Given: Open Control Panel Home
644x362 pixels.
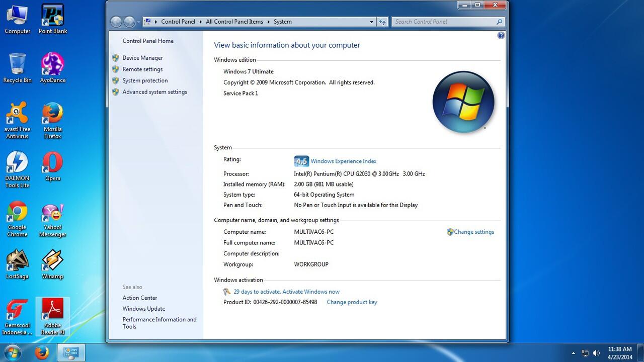Looking at the screenshot, I should [148, 41].
